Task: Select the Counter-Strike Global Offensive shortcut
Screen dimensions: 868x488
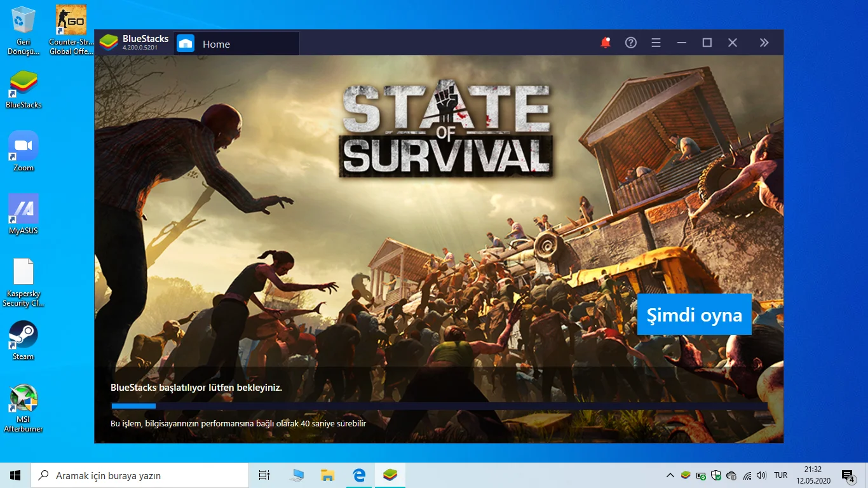Action: (x=71, y=30)
